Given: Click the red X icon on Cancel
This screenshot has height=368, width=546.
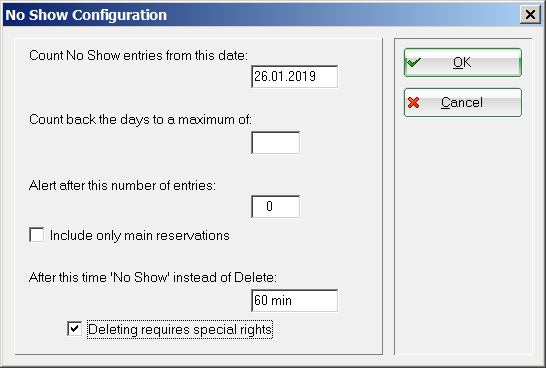Looking at the screenshot, I should pyautogui.click(x=413, y=103).
